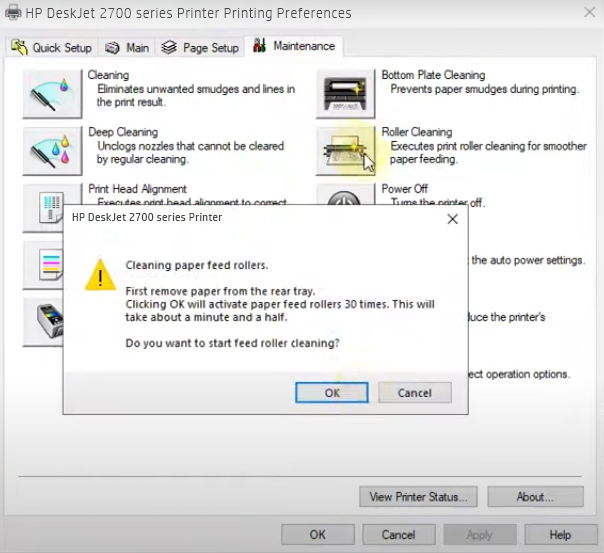Click 'Eliminates unwanted smudges and lines in' description
The height and width of the screenshot is (553, 604).
pos(196,89)
